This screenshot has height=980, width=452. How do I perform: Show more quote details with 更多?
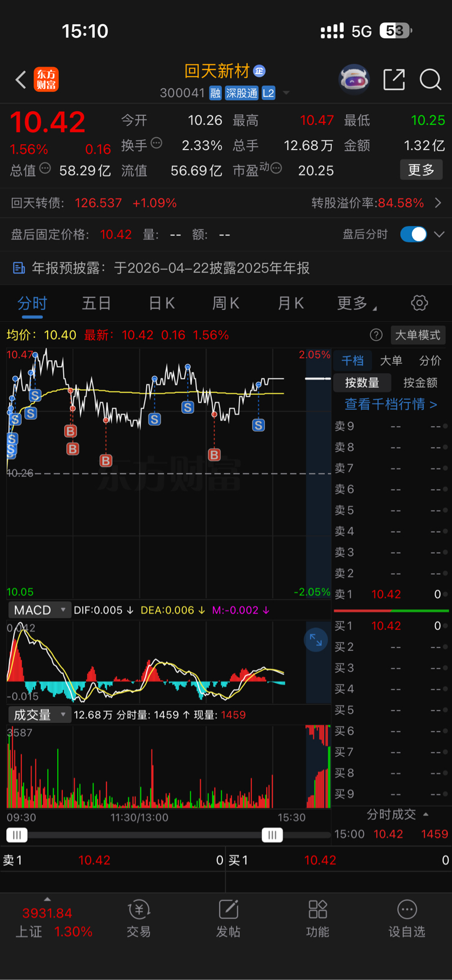pyautogui.click(x=421, y=170)
